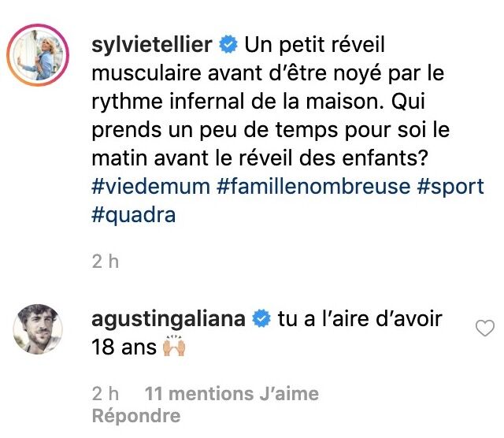Open the #sport hashtag
504x438 pixels.
[450, 187]
